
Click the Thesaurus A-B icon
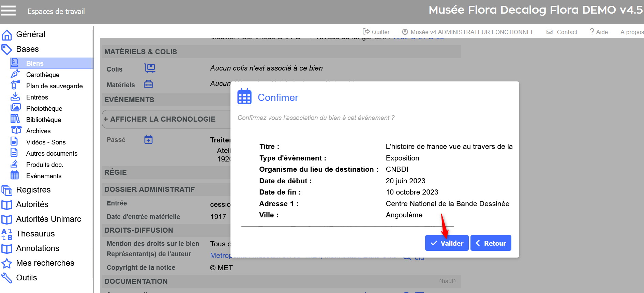tap(7, 234)
